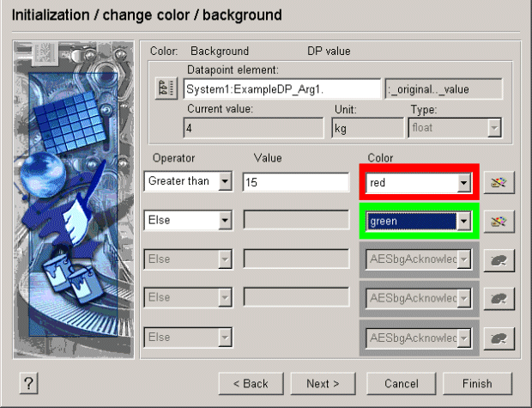
Task: Expand the 'Greater than' operator dropdown
Action: point(225,181)
